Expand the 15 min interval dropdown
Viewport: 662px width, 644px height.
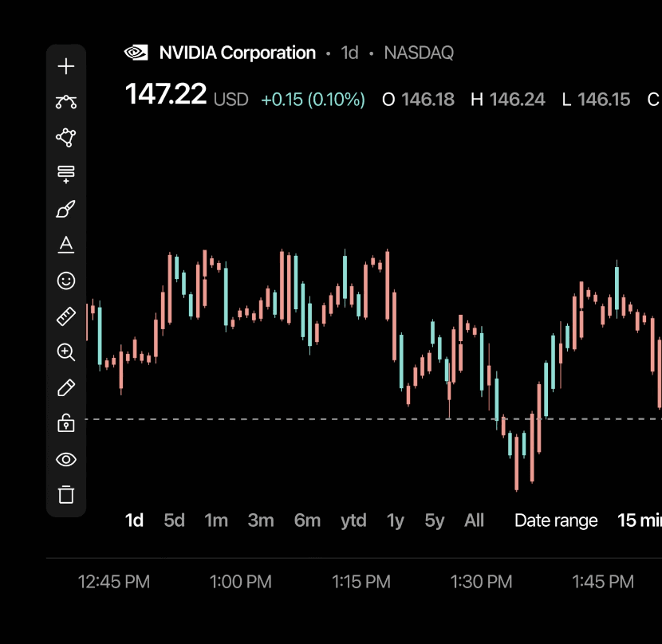[x=640, y=520]
